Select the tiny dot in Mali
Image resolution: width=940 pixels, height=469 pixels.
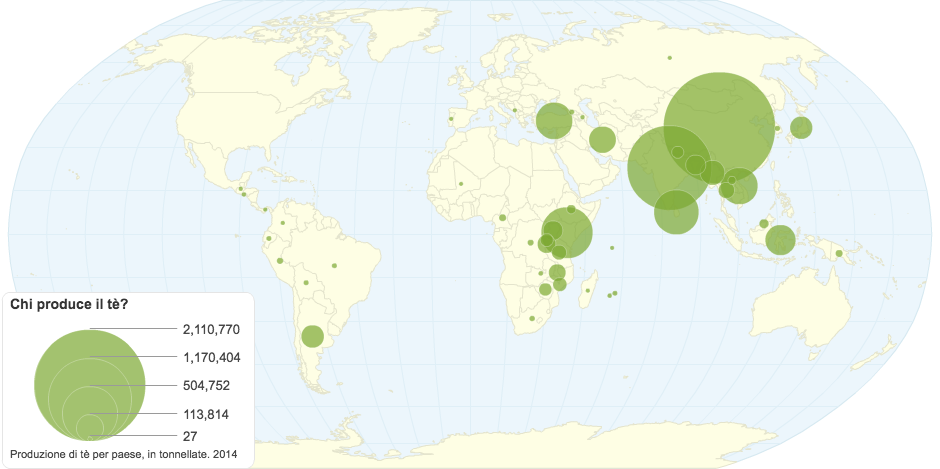point(461,184)
